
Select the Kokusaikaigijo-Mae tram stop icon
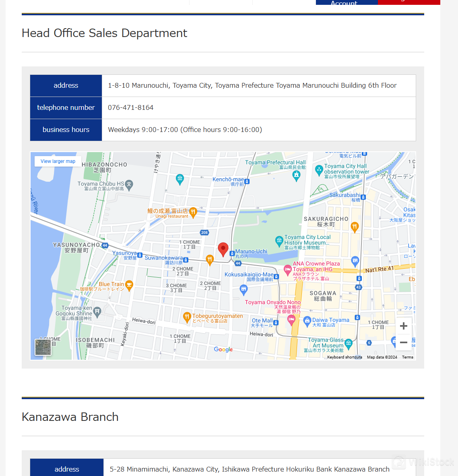pyautogui.click(x=276, y=276)
